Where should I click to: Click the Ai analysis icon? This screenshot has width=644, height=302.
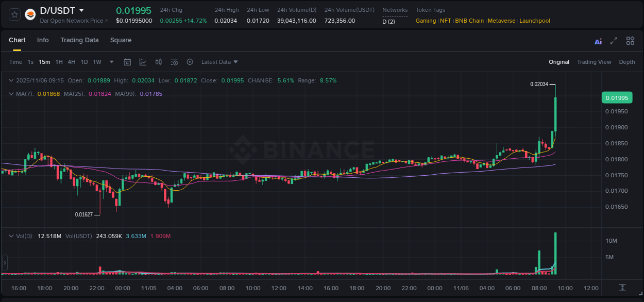(598, 40)
